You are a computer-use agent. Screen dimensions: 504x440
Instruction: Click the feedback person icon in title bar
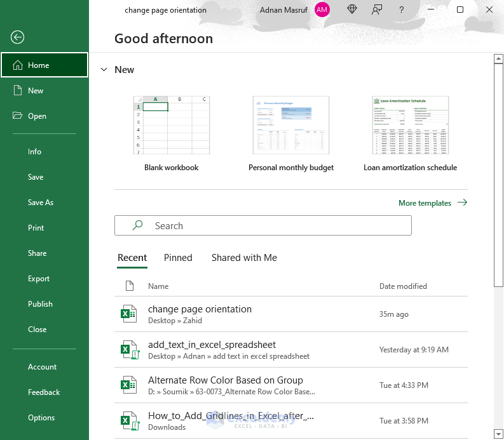376,10
